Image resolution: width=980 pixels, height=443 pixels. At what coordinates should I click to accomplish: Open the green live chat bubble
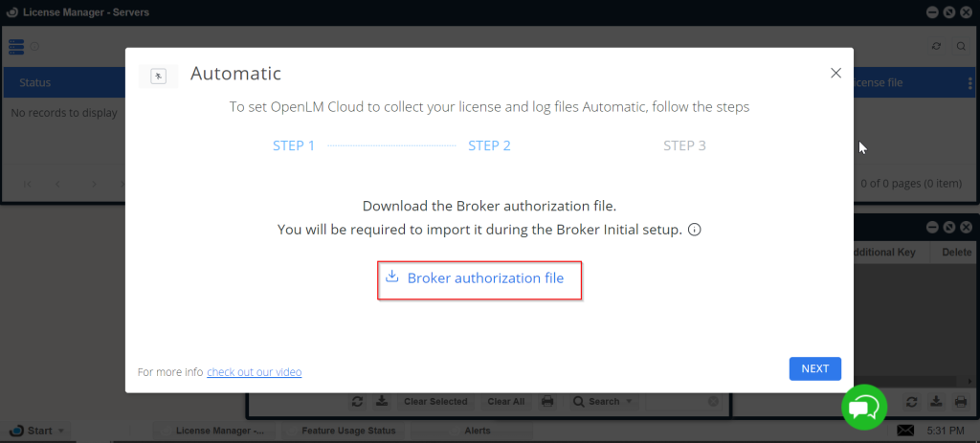863,408
